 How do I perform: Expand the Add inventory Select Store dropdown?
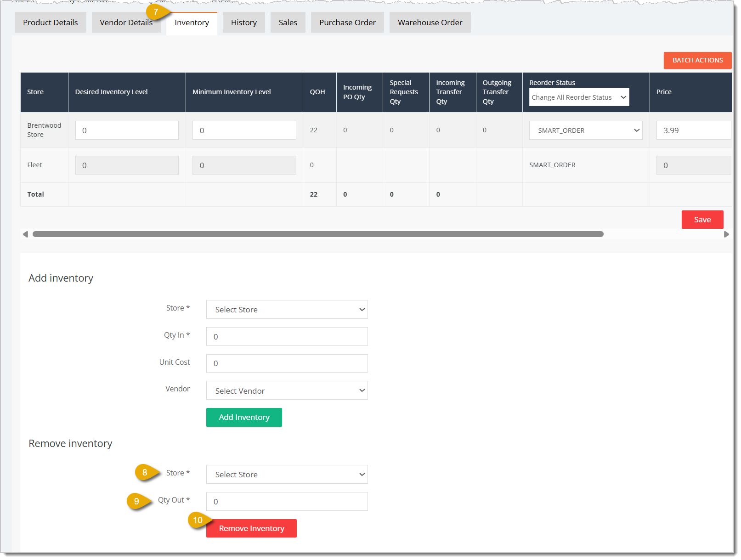pos(287,310)
